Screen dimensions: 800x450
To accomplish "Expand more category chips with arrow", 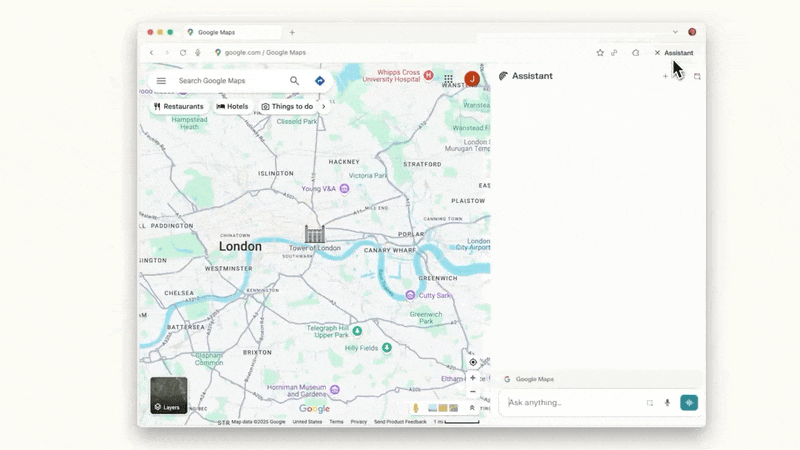I will tap(323, 106).
